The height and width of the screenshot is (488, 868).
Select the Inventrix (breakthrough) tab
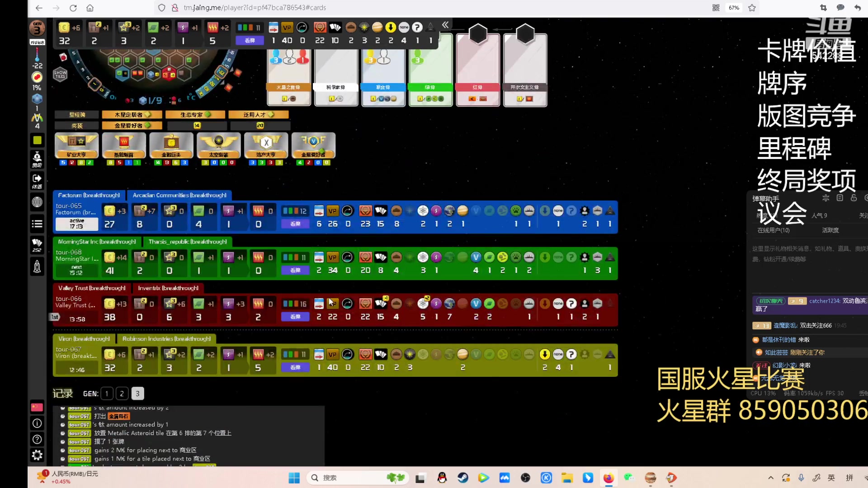coord(168,288)
